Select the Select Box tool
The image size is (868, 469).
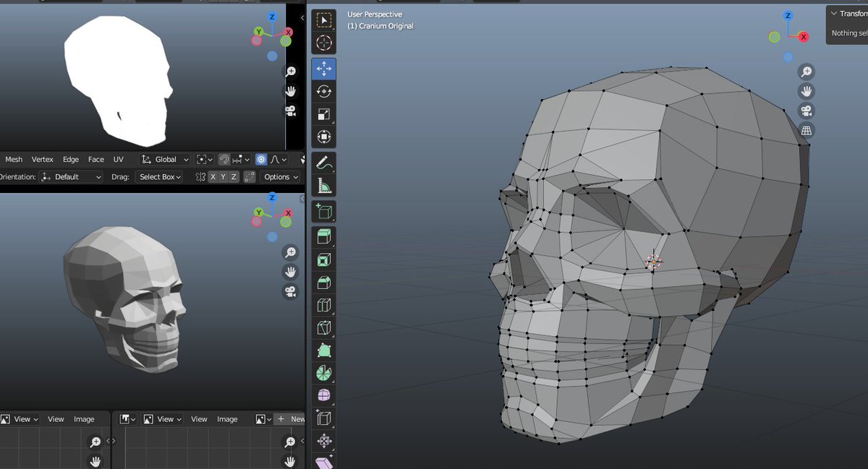point(324,20)
